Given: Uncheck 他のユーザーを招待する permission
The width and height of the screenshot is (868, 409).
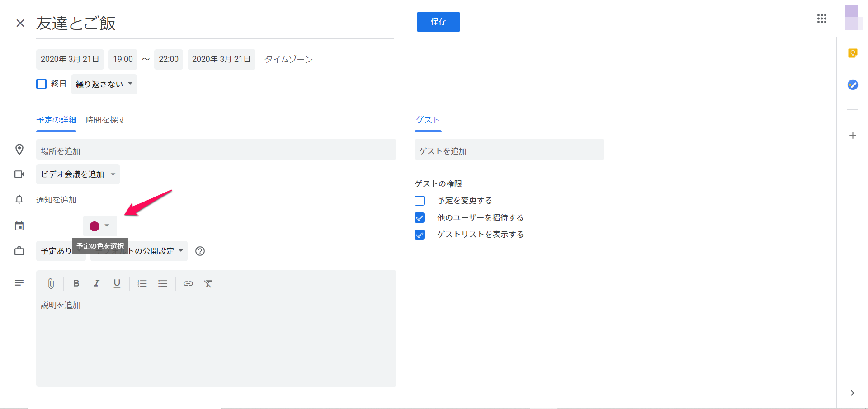Looking at the screenshot, I should pos(420,218).
